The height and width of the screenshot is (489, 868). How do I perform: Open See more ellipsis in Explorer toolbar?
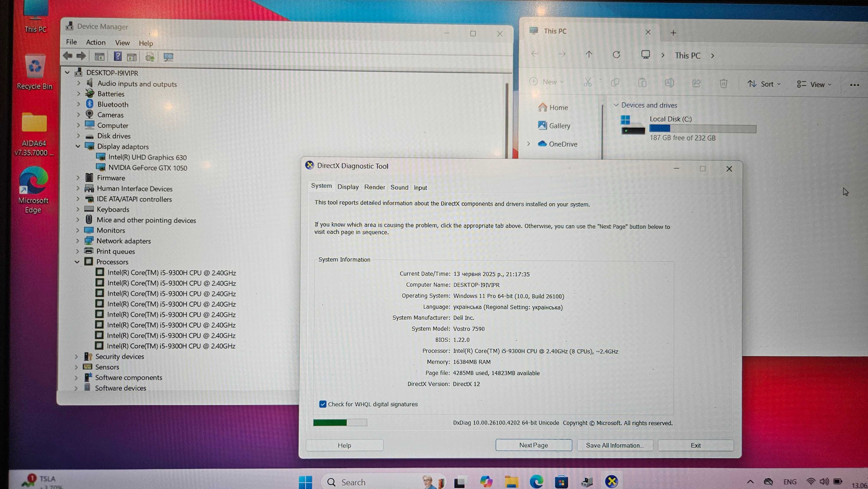click(855, 85)
